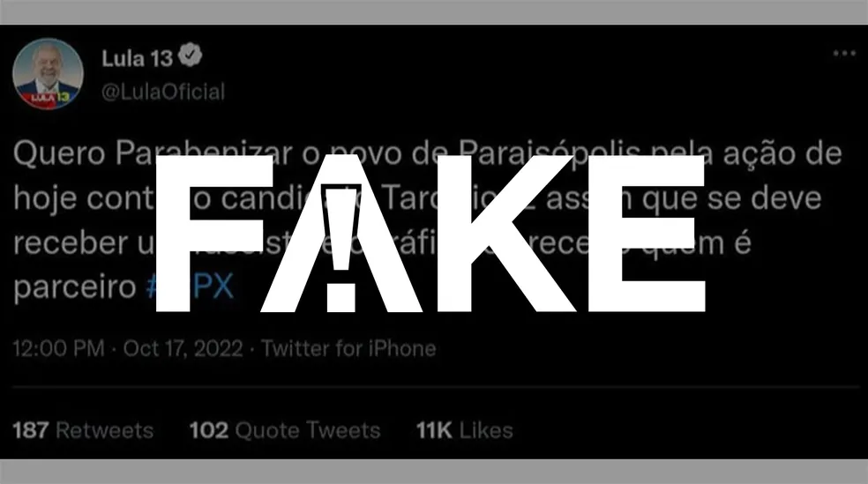View the 187 Retweets list
The height and width of the screenshot is (484, 868).
[x=83, y=430]
